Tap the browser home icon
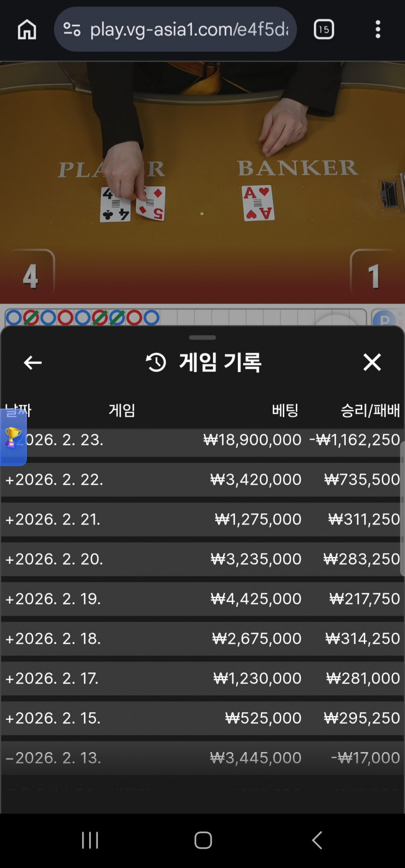Screen dimensions: 405x868 (x=27, y=30)
